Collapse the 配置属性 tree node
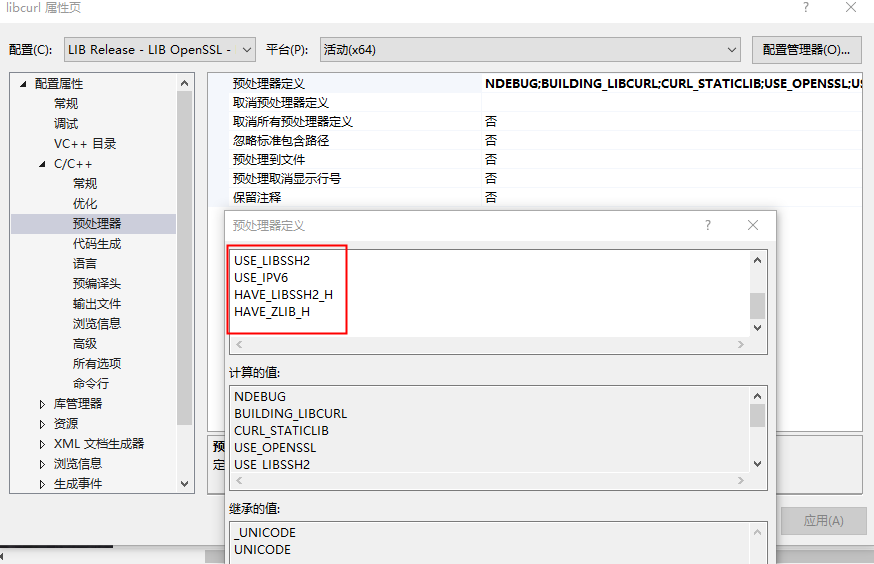The image size is (874, 564). tap(23, 84)
